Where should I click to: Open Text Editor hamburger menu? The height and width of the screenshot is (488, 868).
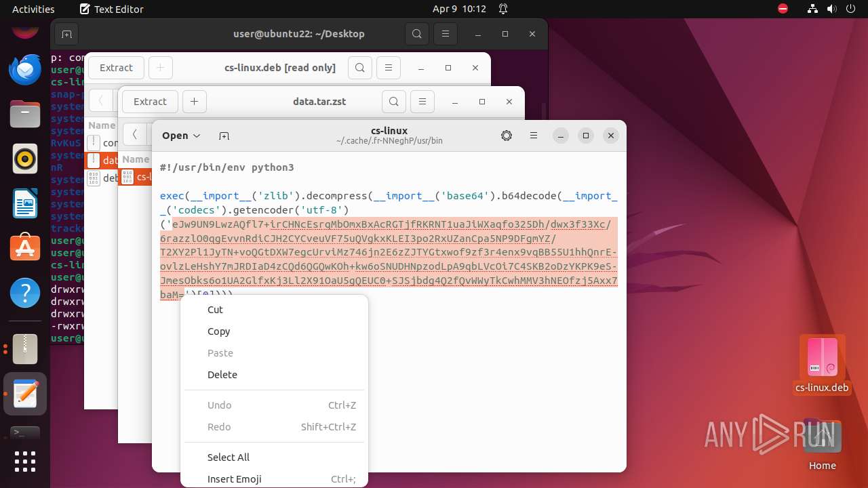[534, 136]
